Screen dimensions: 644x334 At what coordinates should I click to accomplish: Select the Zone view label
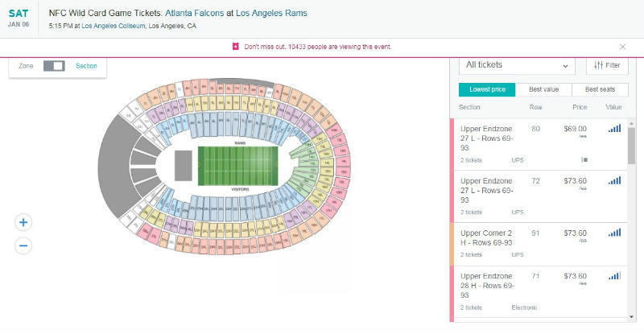26,66
